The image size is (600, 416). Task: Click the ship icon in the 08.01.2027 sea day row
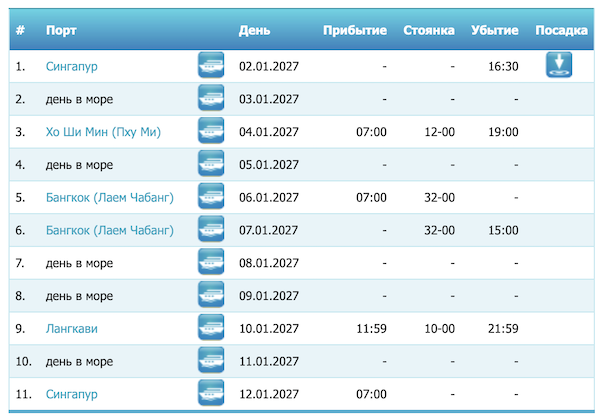point(210,263)
